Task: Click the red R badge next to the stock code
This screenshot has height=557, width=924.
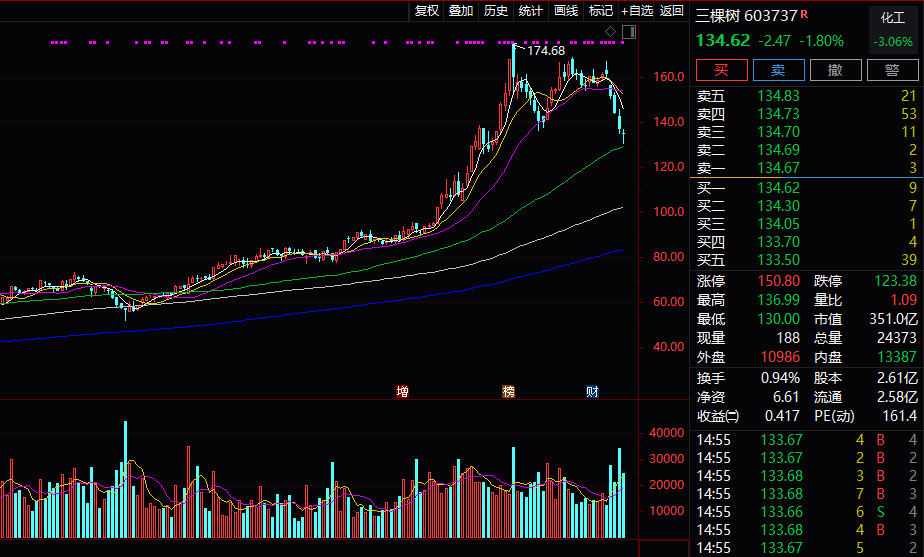Action: pos(804,14)
